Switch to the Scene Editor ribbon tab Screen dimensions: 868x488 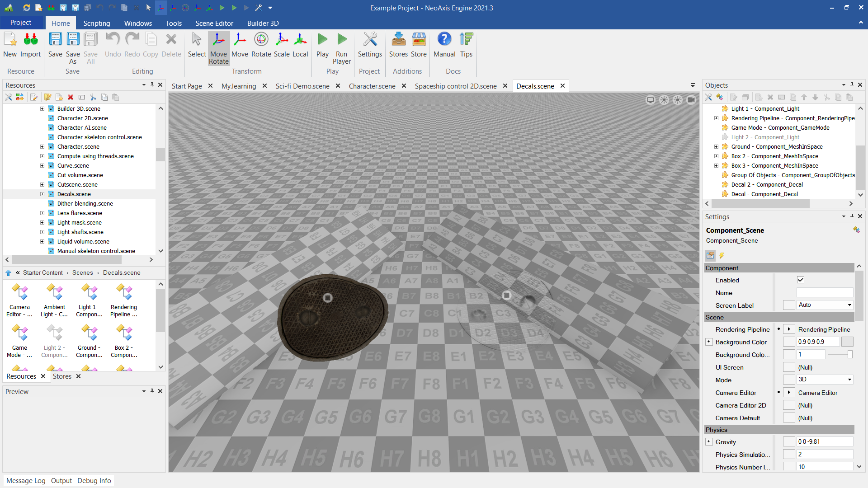tap(214, 23)
